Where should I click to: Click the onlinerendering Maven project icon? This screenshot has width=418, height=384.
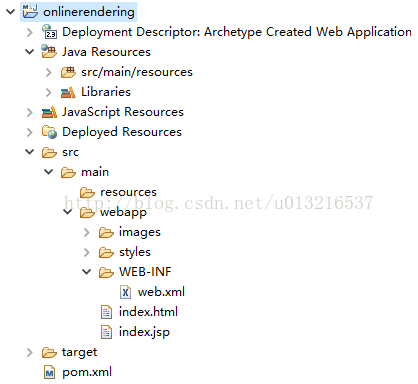pyautogui.click(x=30, y=11)
